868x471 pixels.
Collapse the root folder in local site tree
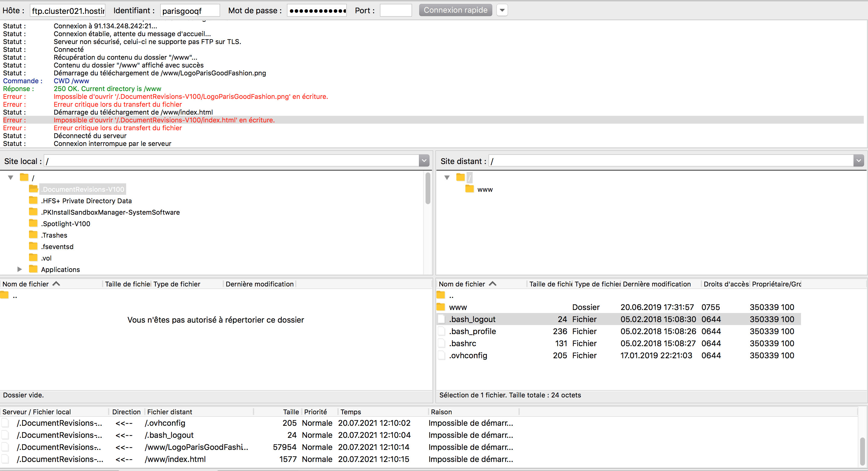tap(11, 177)
